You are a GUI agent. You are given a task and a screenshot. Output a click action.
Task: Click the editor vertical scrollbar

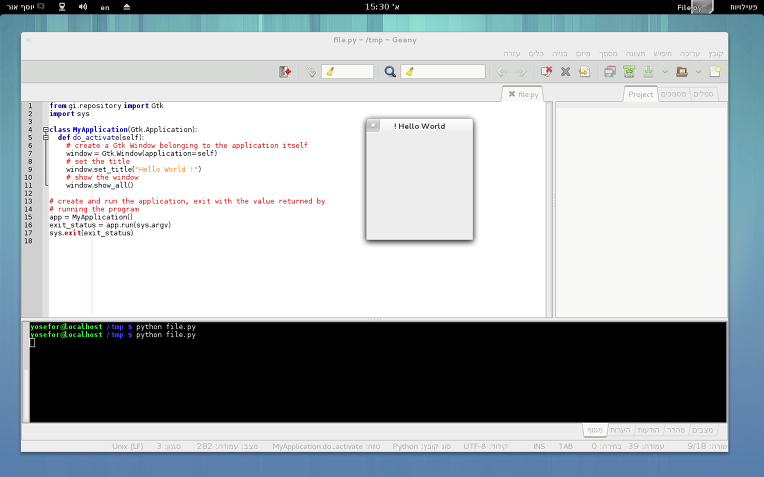coord(549,210)
